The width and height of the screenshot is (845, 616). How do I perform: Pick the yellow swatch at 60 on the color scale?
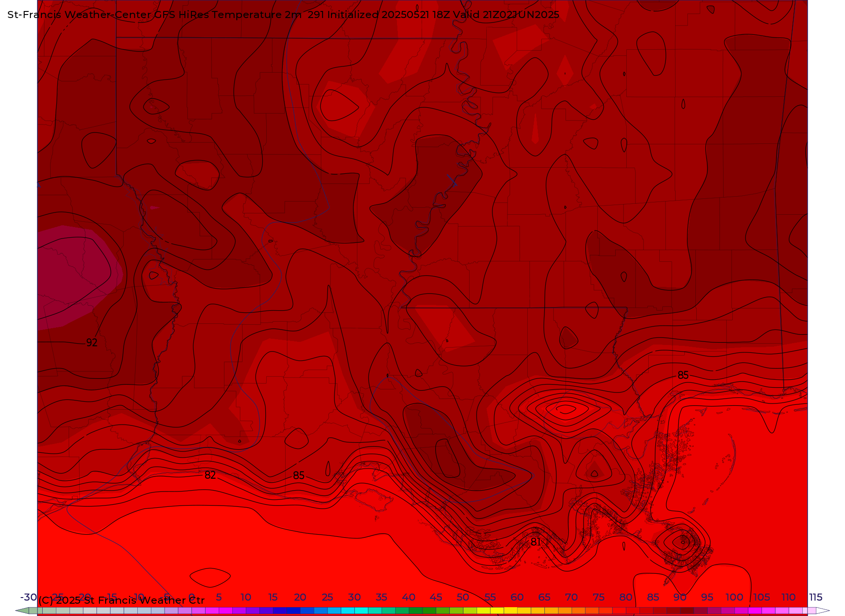click(511, 611)
